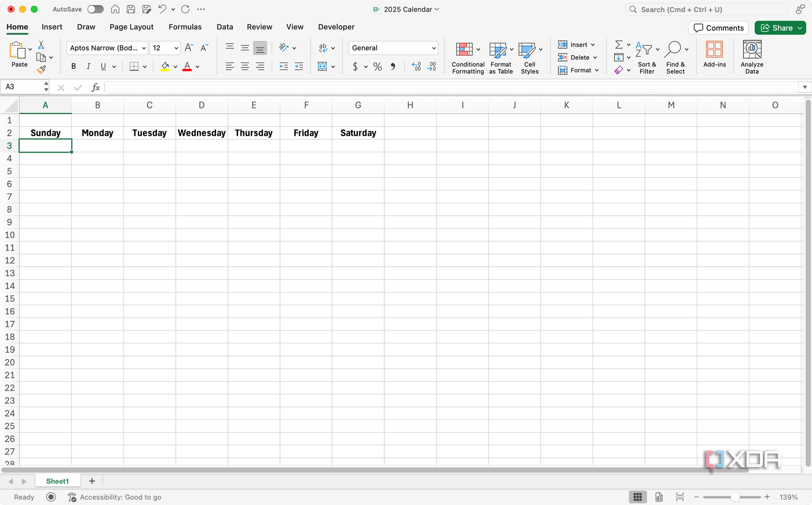Viewport: 812px width, 505px height.
Task: Switch to the Formulas tab
Action: pyautogui.click(x=185, y=27)
